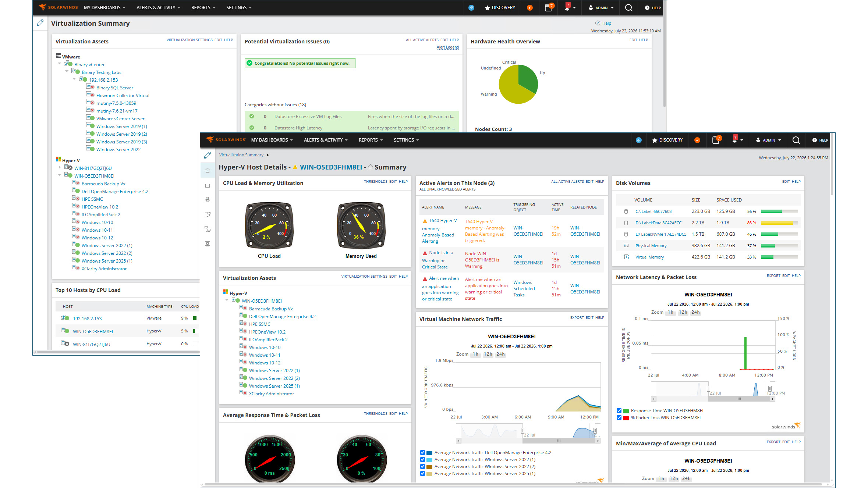Open REPORTS menu in Hyper-V window

(x=371, y=140)
